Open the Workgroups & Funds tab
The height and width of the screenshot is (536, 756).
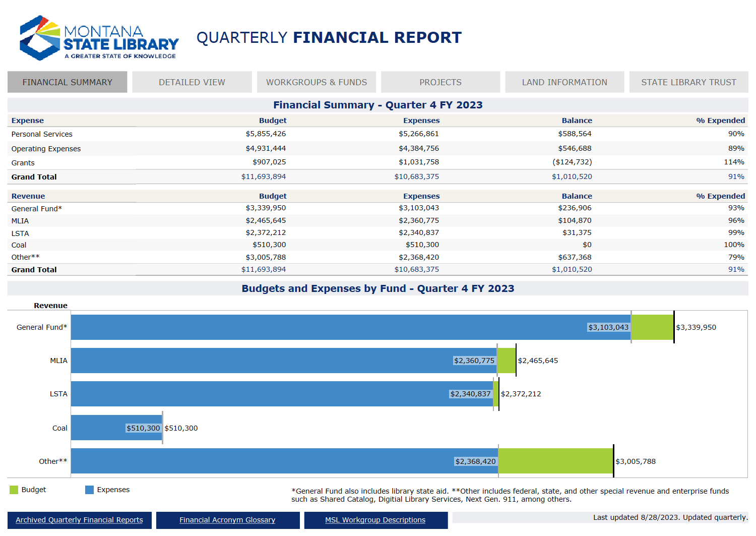pyautogui.click(x=317, y=82)
